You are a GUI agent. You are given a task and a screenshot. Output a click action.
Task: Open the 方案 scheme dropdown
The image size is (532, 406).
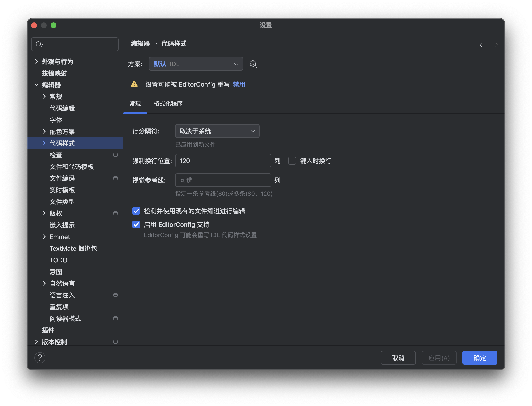click(x=196, y=64)
